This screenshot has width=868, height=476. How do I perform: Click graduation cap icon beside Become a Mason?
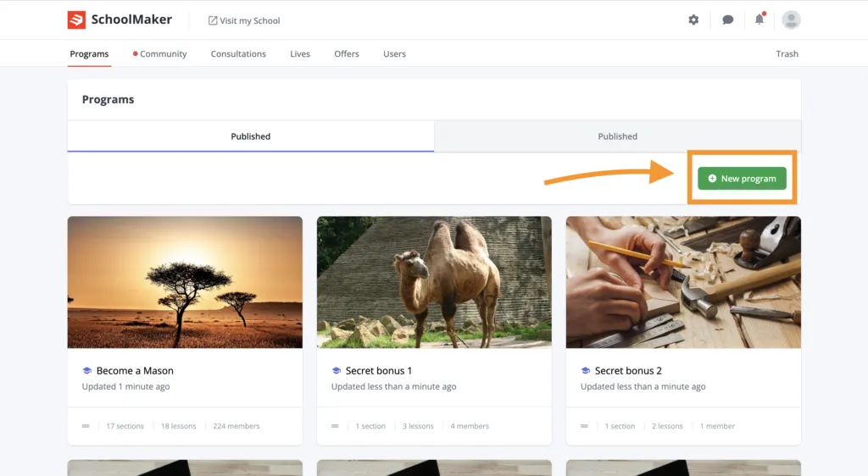click(87, 370)
